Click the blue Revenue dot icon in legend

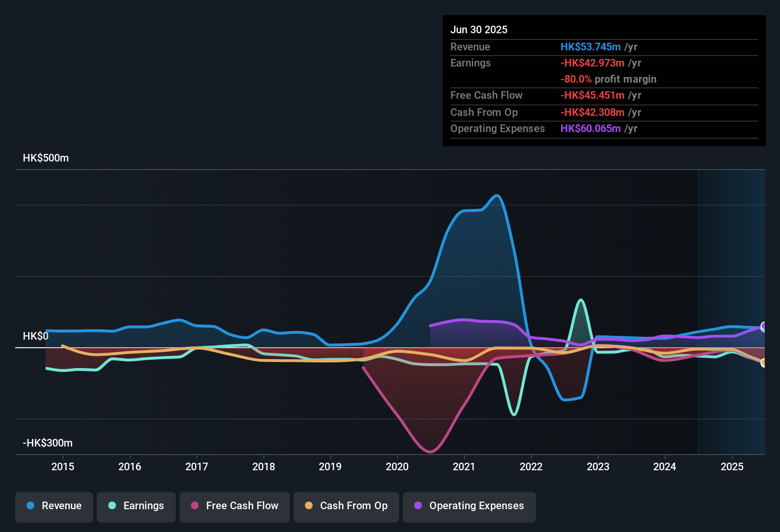(30, 506)
